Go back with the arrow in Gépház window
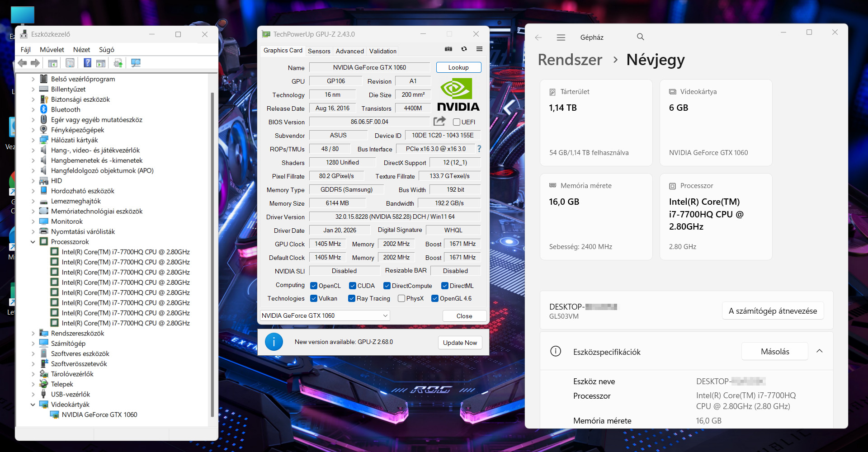Screen dimensions: 868x452 tap(538, 38)
